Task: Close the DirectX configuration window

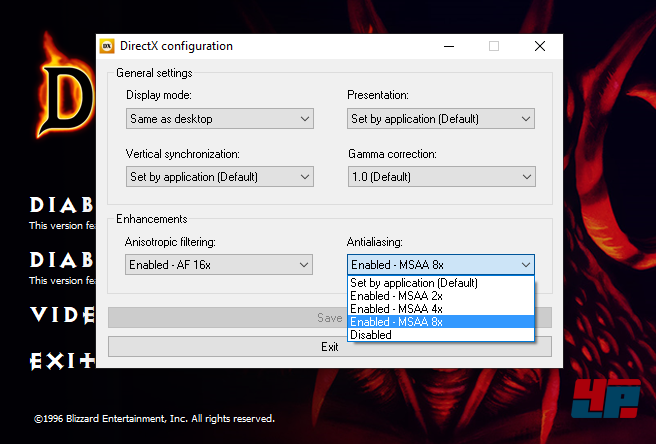Action: 540,46
